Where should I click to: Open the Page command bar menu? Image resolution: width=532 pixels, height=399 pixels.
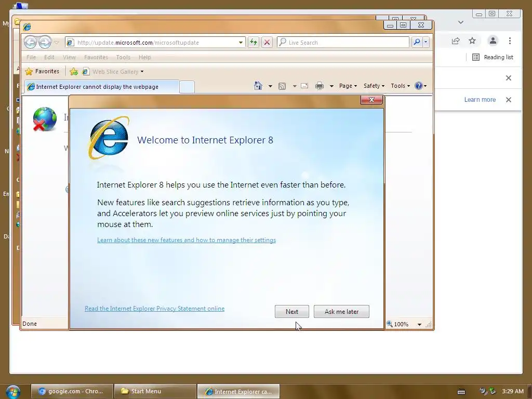(x=348, y=86)
